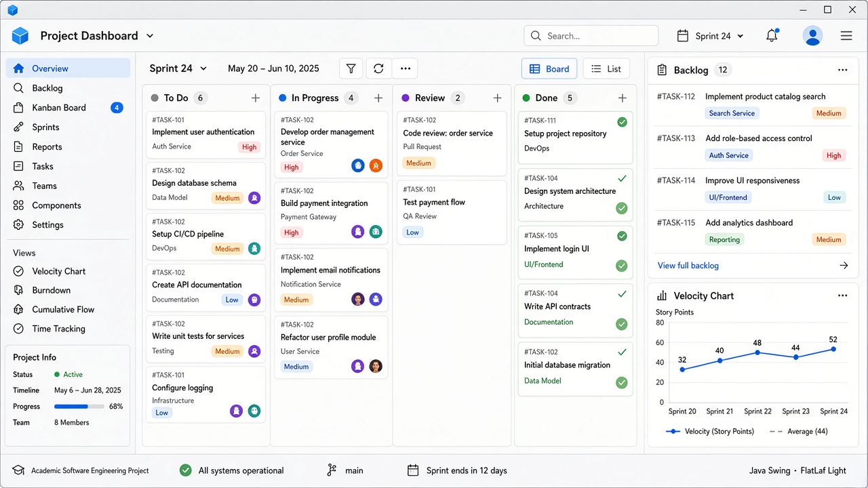Image resolution: width=868 pixels, height=488 pixels.
Task: Add a card to In Progress column
Action: pos(378,98)
